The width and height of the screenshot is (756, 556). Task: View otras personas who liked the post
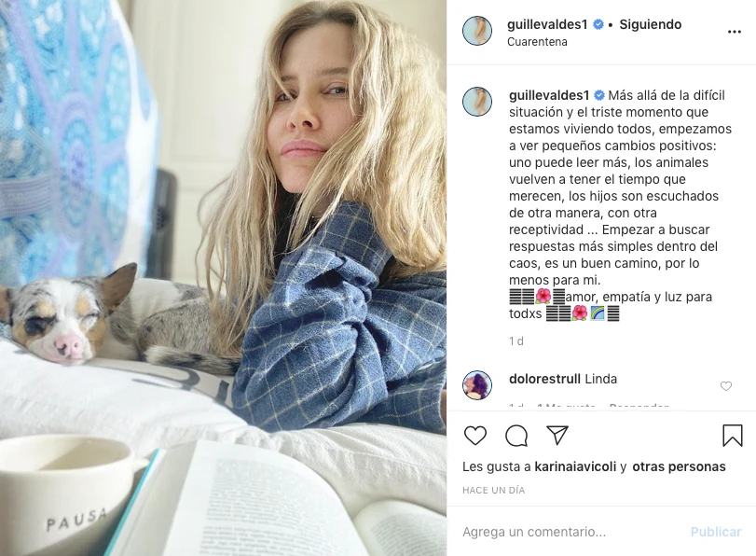click(679, 466)
